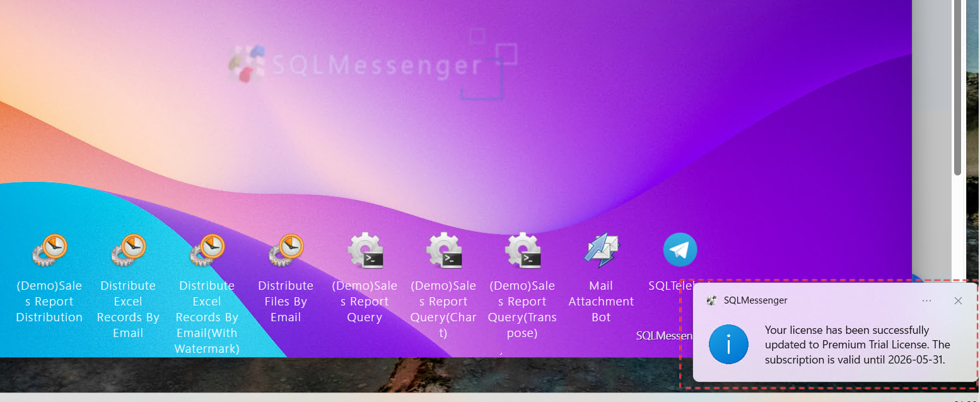
Task: Open the SQLTelebot Telegram icon
Action: (x=680, y=250)
